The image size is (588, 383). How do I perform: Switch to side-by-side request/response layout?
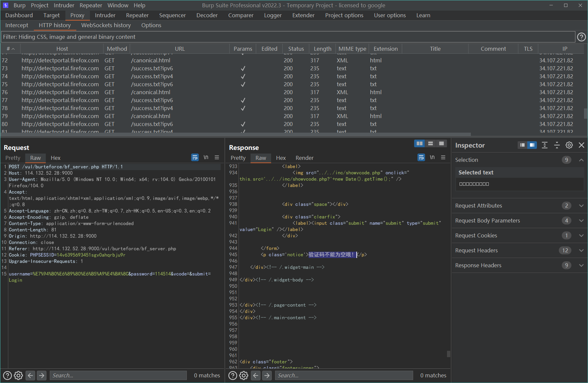(419, 143)
